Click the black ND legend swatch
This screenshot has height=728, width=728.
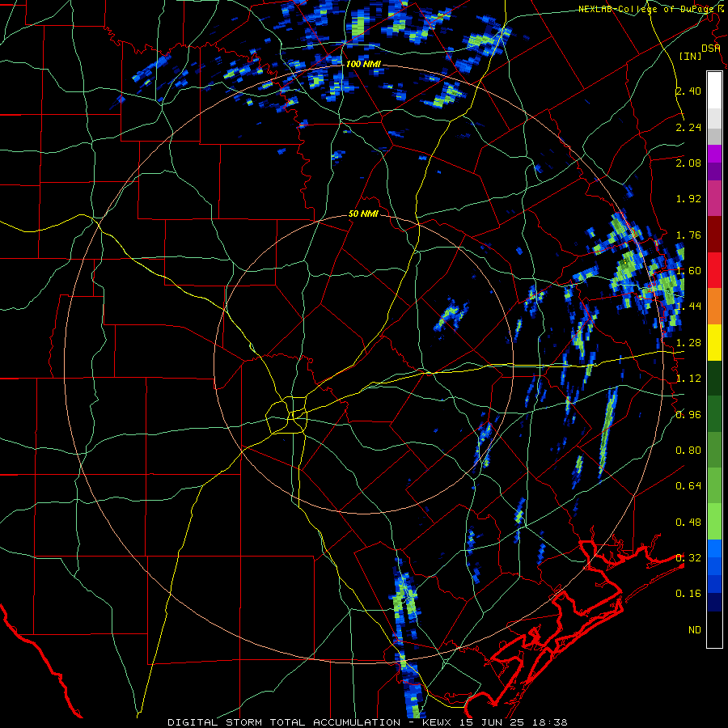[714, 629]
